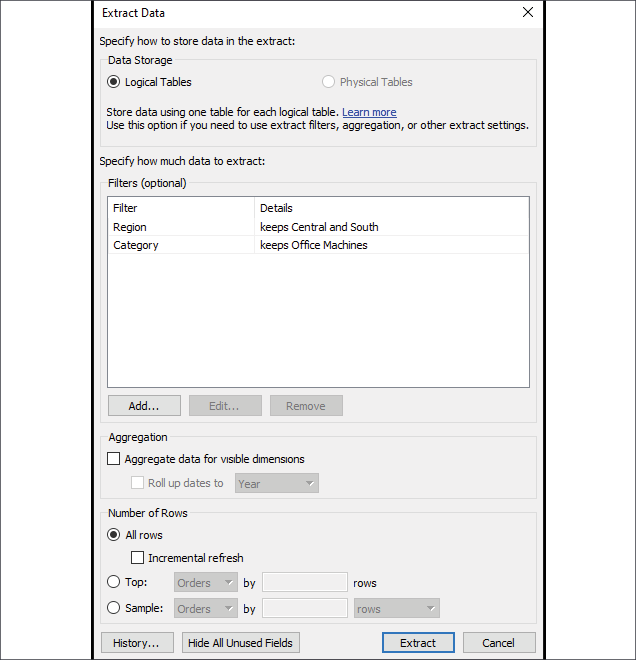
Task: Select the Physical Tables radio button
Action: (x=328, y=82)
